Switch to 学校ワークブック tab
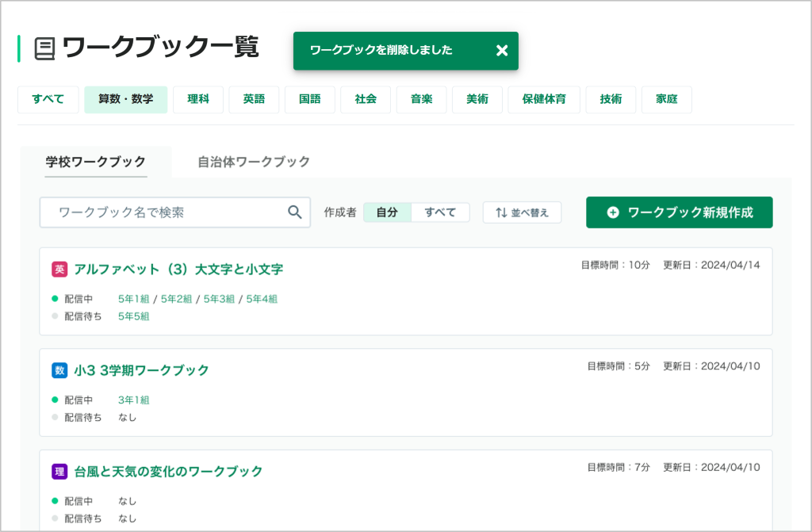 click(96, 162)
